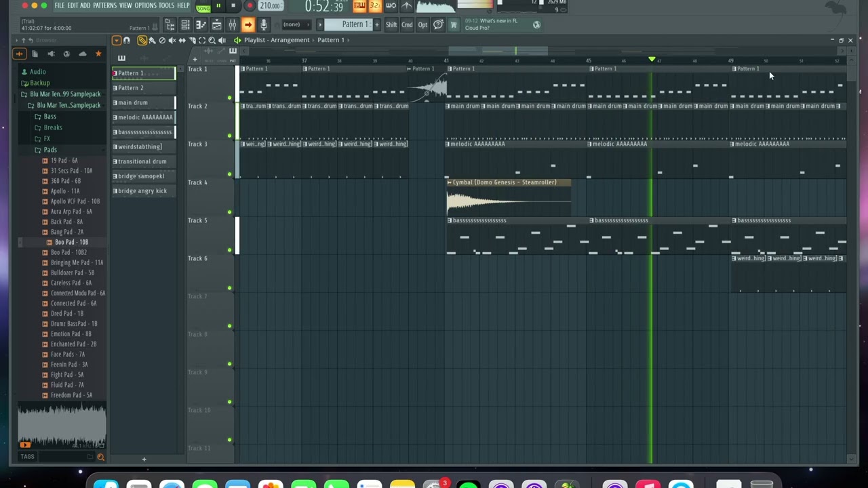Open the PATTERNS menu
868x488 pixels.
pos(105,5)
